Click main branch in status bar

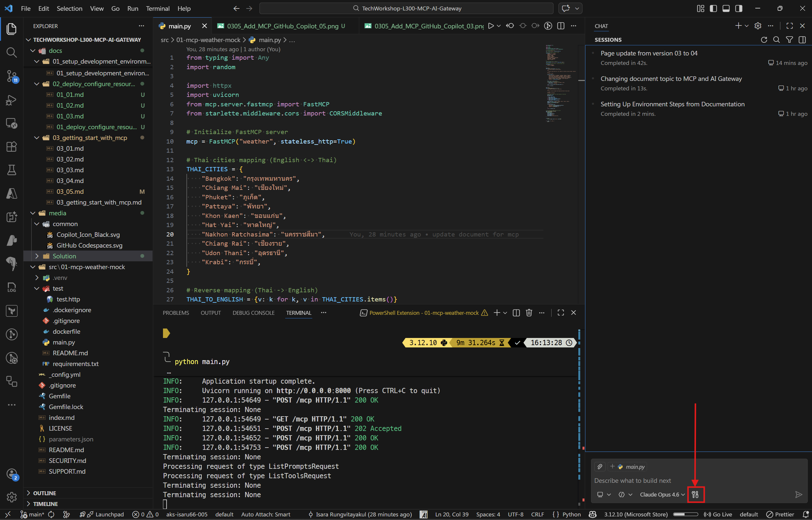point(33,514)
